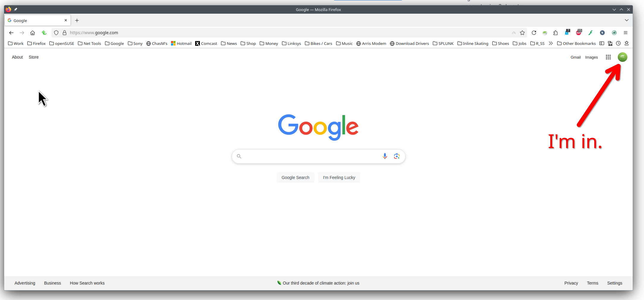The height and width of the screenshot is (300, 644).
Task: Close the Google tab
Action: (66, 20)
